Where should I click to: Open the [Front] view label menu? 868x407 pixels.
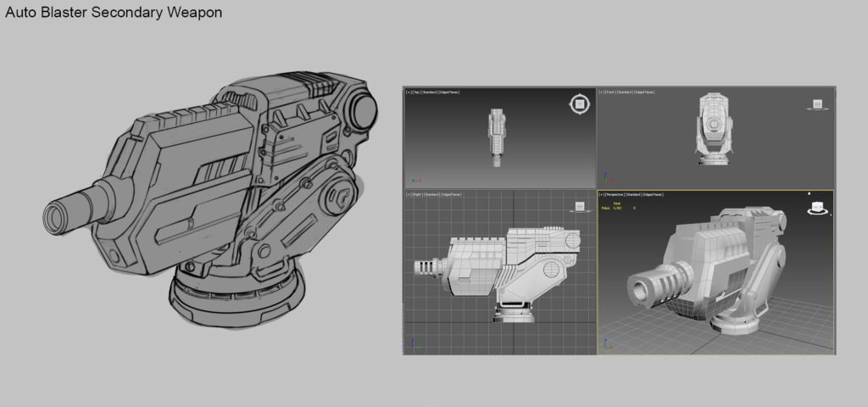(x=611, y=92)
